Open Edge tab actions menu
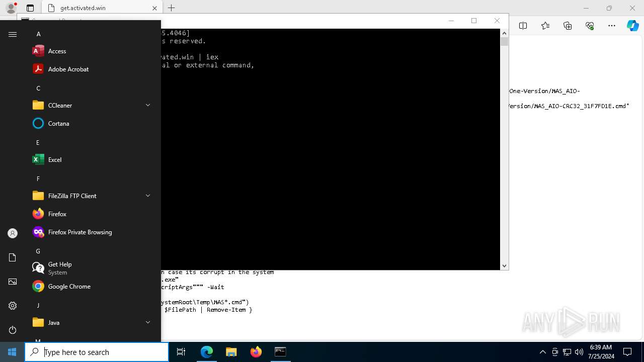Image resolution: width=644 pixels, height=362 pixels. 30,8
